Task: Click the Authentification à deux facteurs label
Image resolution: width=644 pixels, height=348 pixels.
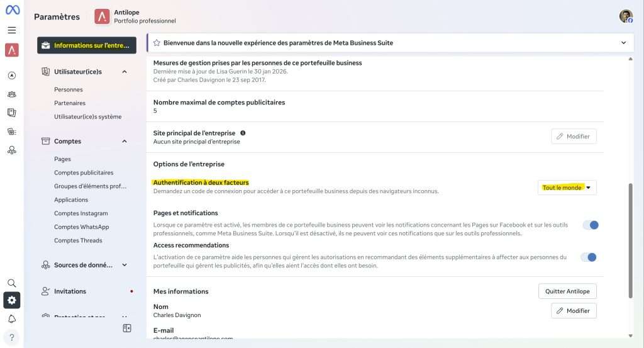Action: (x=201, y=182)
